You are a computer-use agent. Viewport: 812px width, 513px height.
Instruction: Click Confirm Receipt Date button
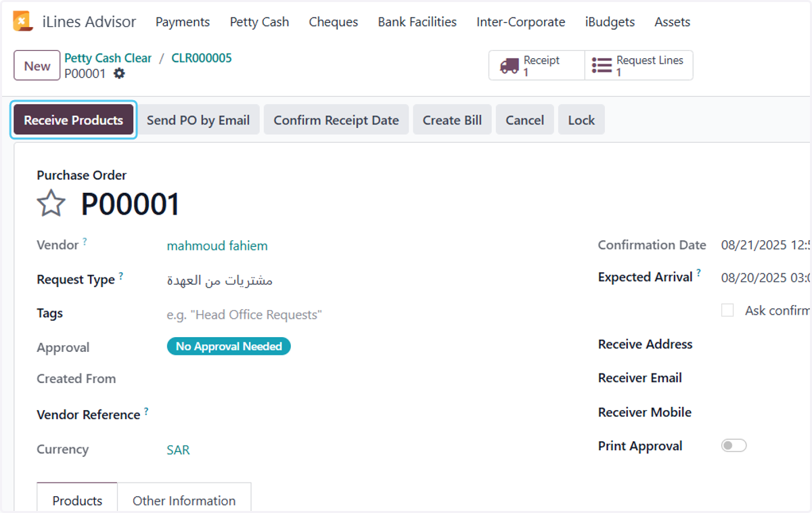pos(336,120)
